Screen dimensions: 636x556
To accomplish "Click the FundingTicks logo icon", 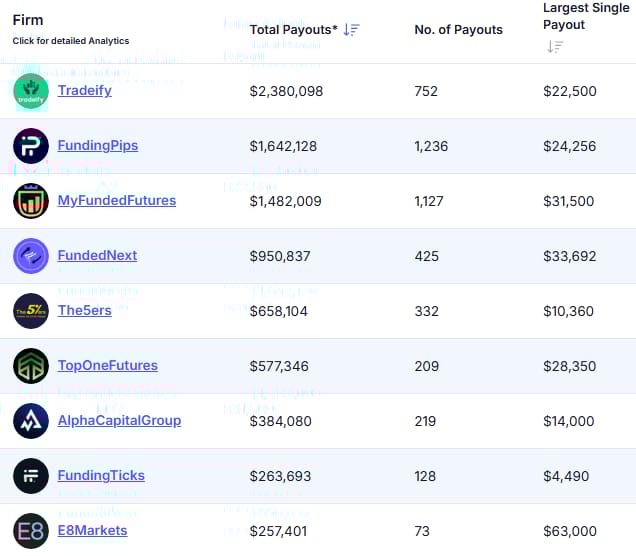I will [31, 476].
